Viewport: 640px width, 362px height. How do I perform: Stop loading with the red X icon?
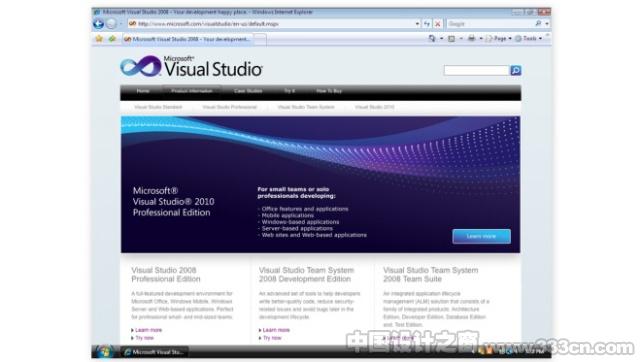click(x=438, y=24)
